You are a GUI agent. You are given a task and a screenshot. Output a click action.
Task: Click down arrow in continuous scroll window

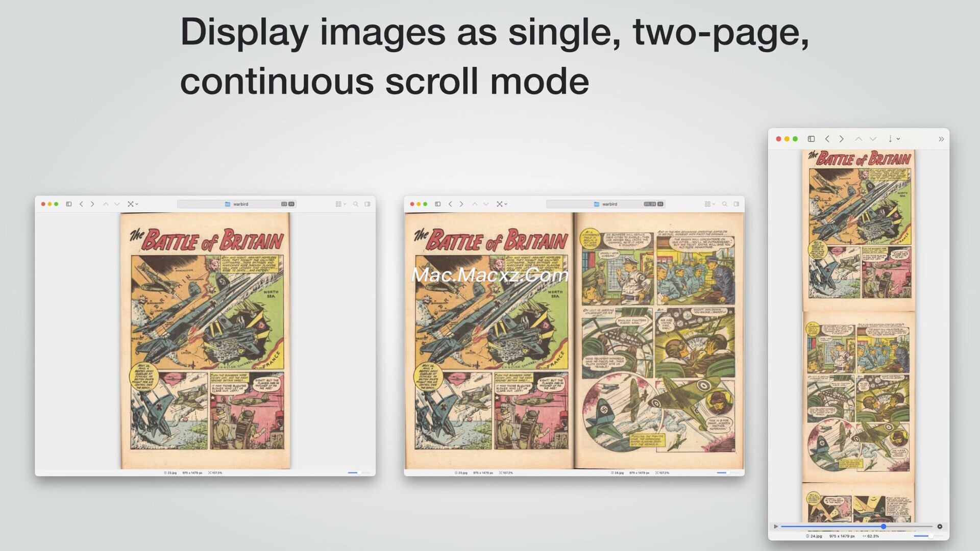point(873,139)
